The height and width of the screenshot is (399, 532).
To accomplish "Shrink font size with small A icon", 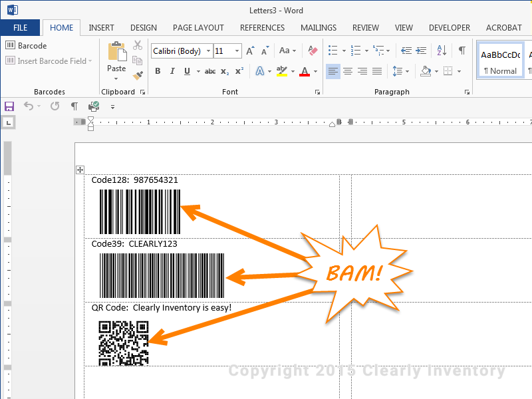I will [x=265, y=51].
